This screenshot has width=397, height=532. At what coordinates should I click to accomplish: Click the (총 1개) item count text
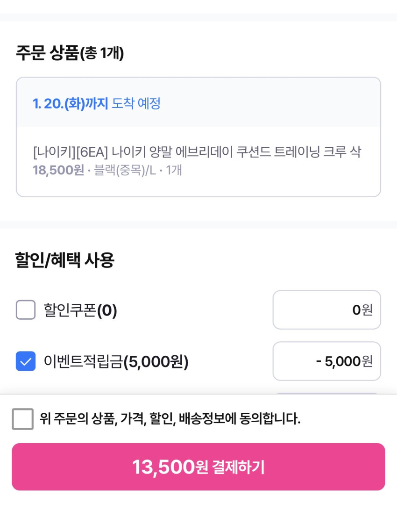pos(102,54)
